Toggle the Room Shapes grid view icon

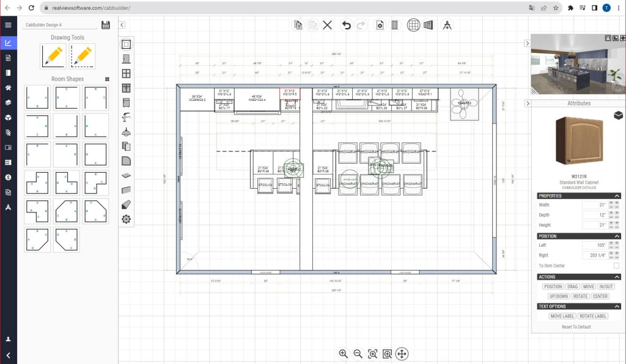tap(107, 79)
